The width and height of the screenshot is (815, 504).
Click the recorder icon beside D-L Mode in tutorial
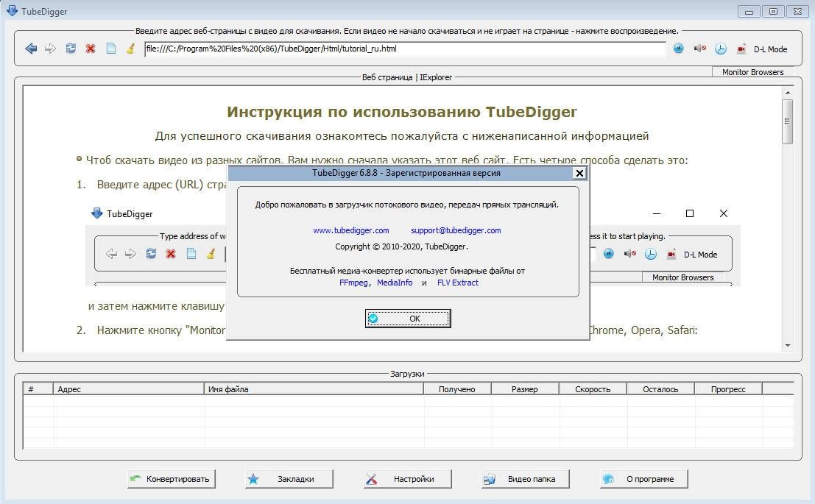pos(671,254)
